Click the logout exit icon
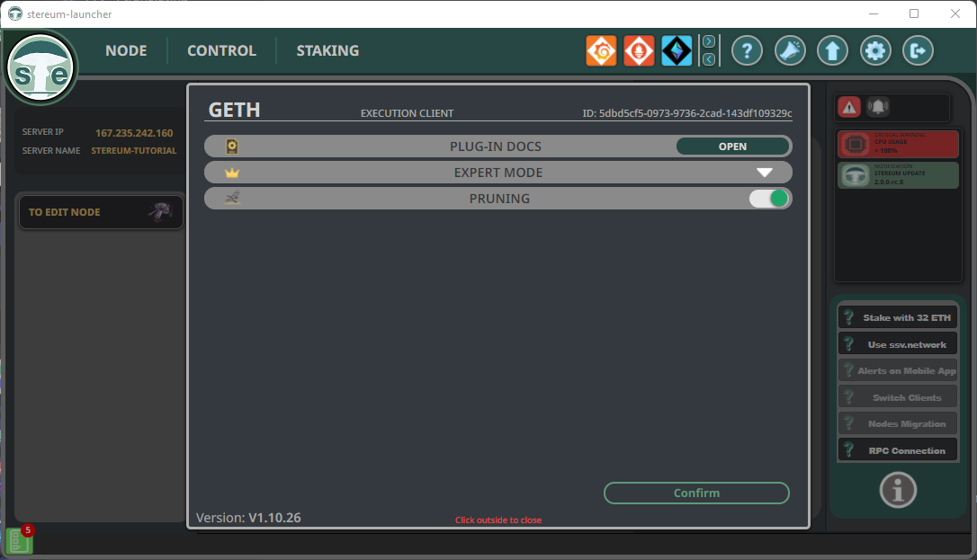 pos(918,50)
